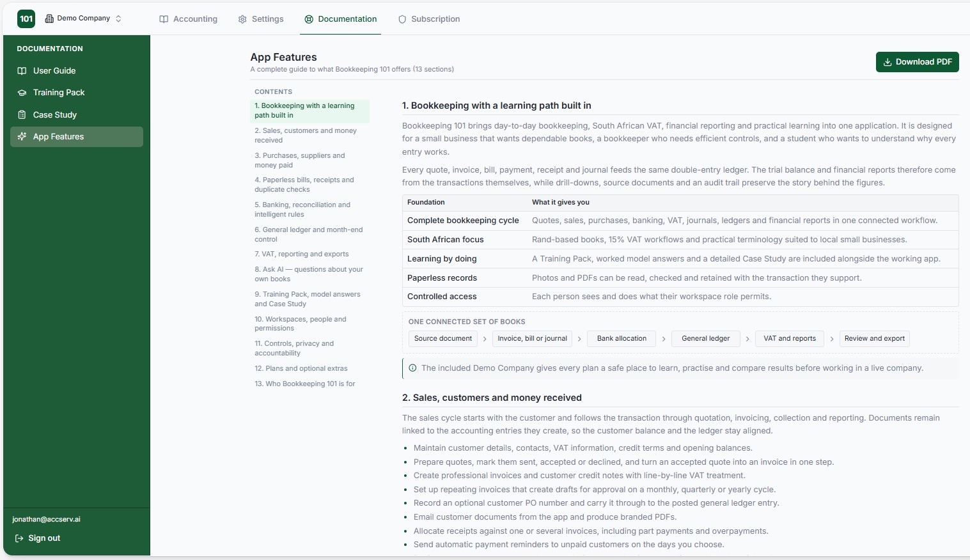The image size is (970, 560).
Task: Jump to section 1 Bookkeeping with a learning path
Action: [x=309, y=111]
